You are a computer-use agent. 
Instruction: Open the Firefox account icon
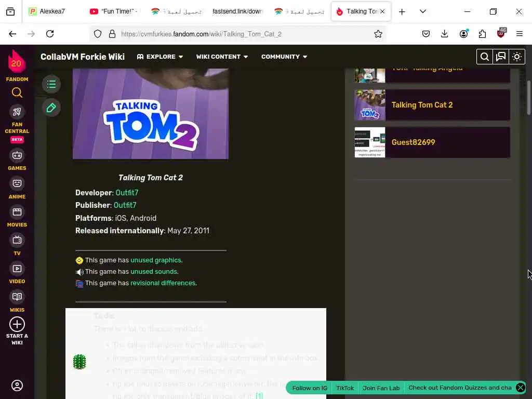[463, 34]
